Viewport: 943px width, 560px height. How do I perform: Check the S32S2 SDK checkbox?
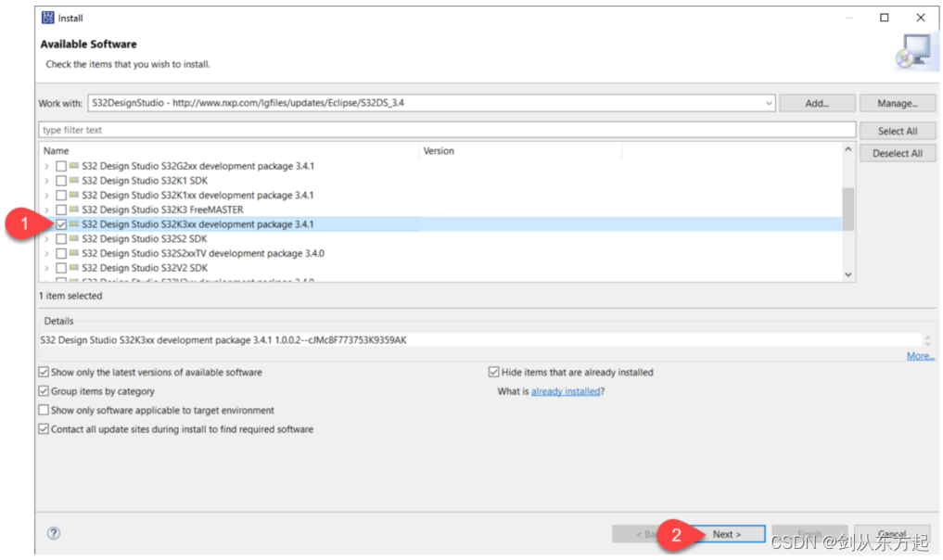[61, 239]
